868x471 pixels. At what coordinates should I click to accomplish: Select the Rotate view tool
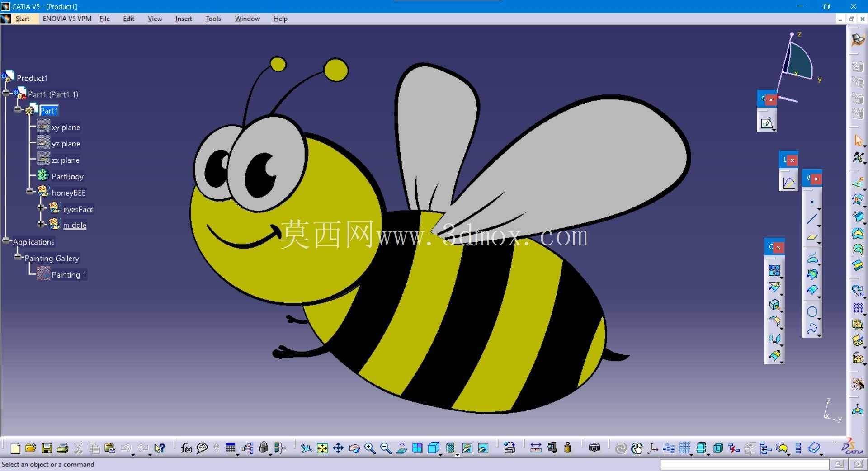pos(354,448)
